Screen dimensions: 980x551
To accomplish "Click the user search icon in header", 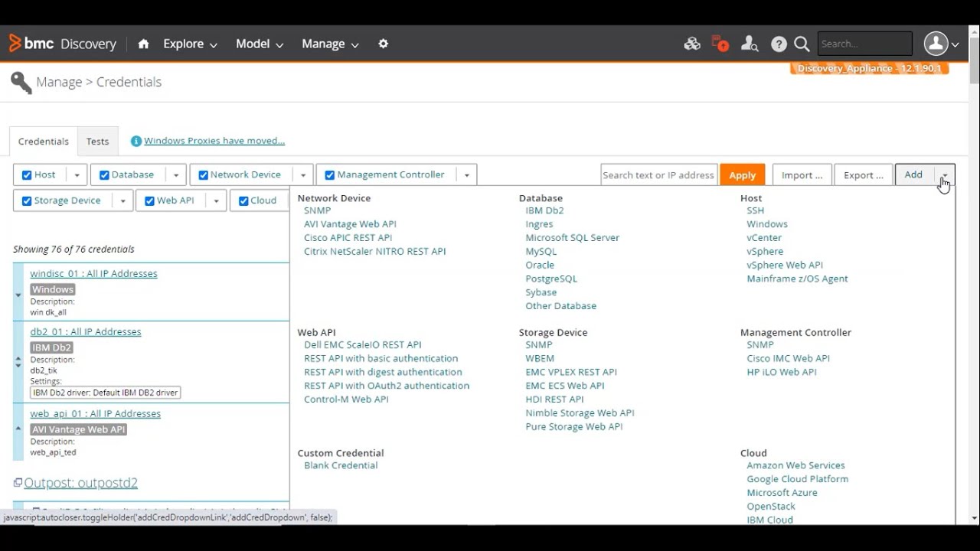I will pos(750,44).
